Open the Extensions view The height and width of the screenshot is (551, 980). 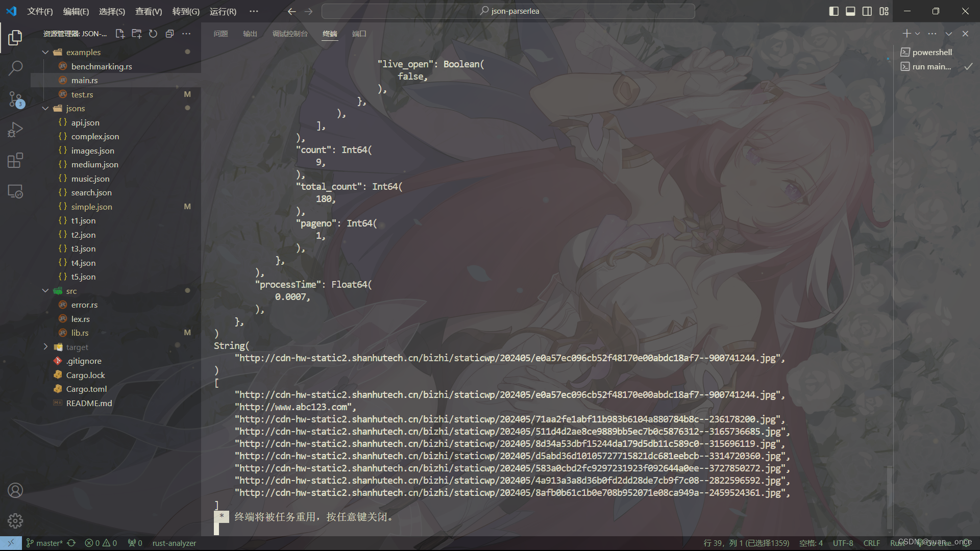[x=15, y=161]
